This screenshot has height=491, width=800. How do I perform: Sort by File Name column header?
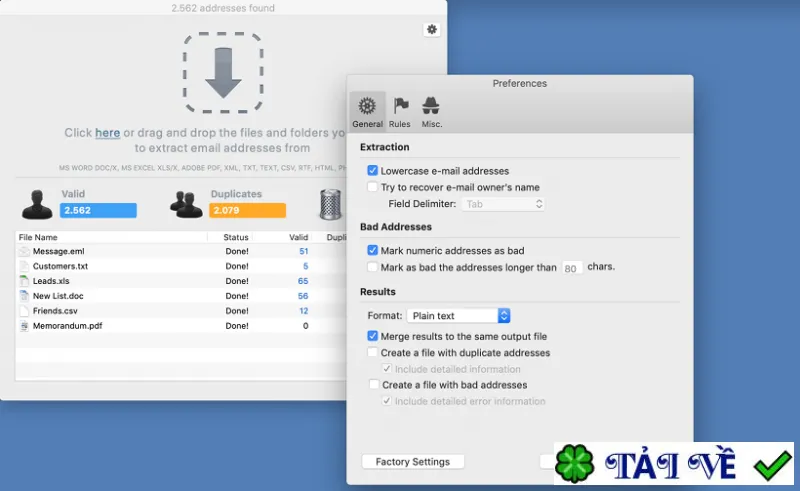pyautogui.click(x=38, y=237)
